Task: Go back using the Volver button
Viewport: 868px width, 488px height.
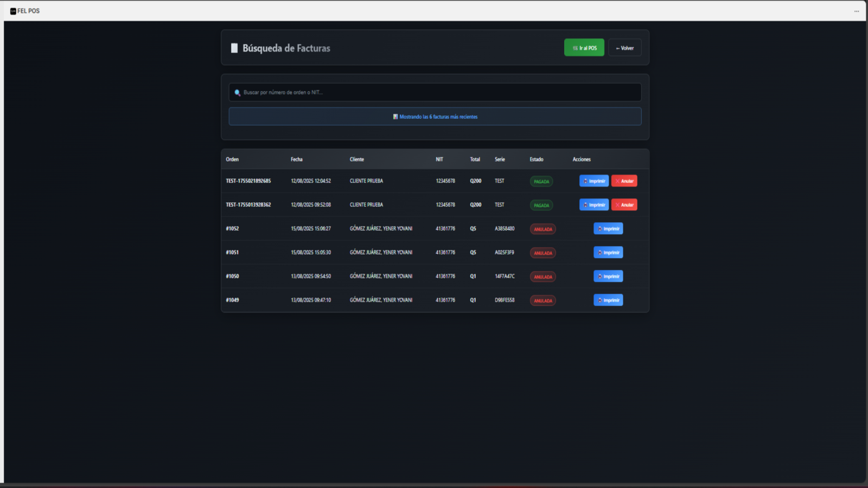Action: tap(624, 48)
